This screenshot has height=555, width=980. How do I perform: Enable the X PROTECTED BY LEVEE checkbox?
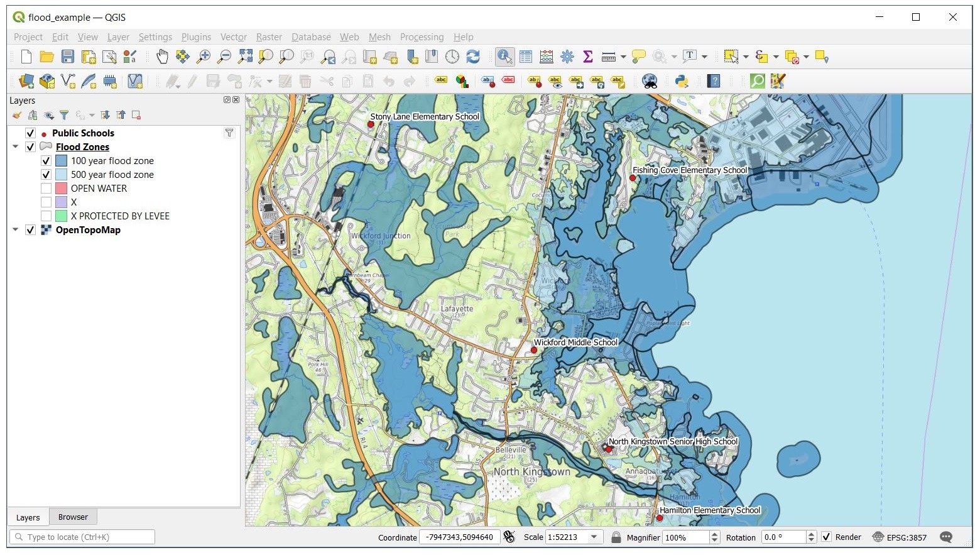(x=46, y=216)
